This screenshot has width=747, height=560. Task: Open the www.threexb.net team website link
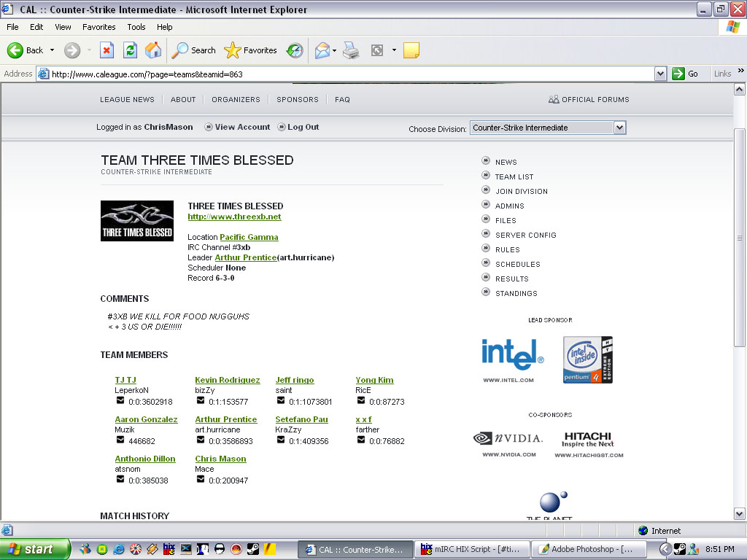coord(234,217)
